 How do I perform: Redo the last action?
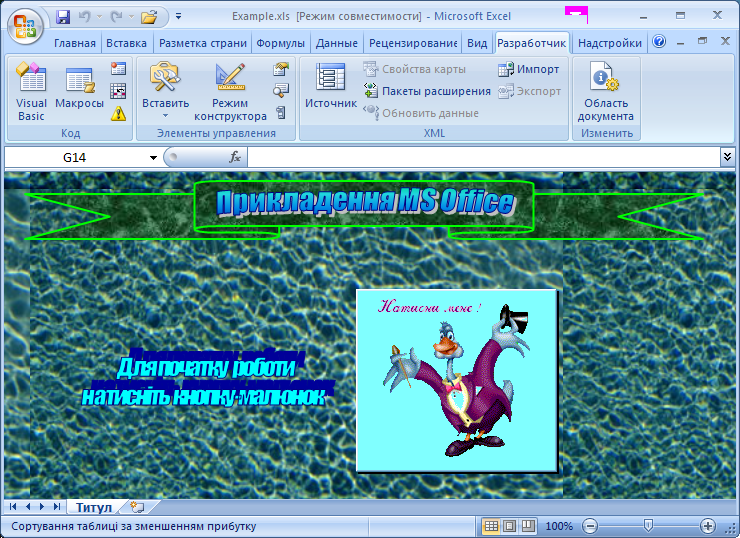[x=117, y=17]
